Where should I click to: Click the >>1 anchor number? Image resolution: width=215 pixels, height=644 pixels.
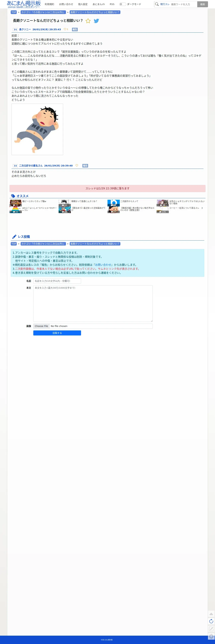[x=15, y=29]
